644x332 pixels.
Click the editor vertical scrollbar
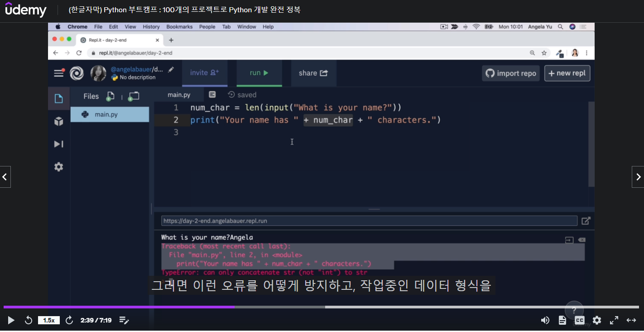[x=591, y=144]
